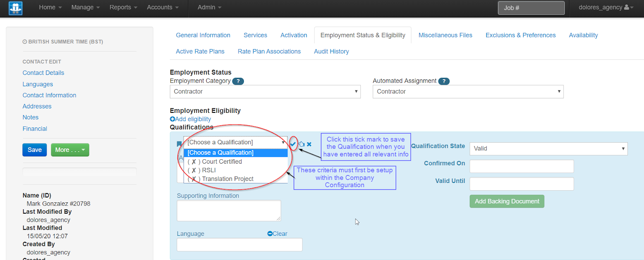Viewport: 644px width, 260px height.
Task: Click the blue Save button
Action: tap(35, 150)
